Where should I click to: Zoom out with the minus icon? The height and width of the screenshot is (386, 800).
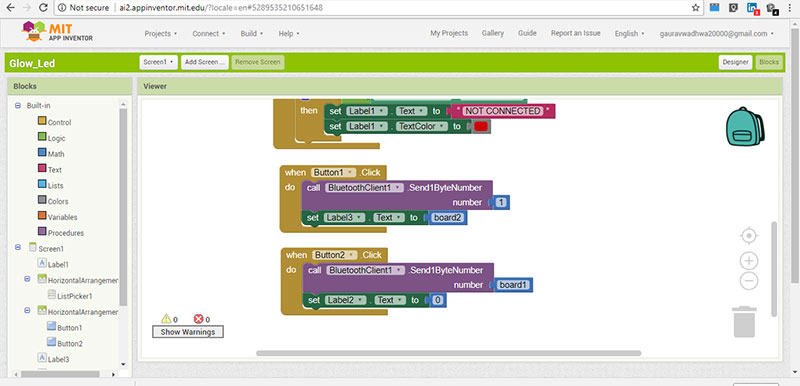pyautogui.click(x=748, y=281)
